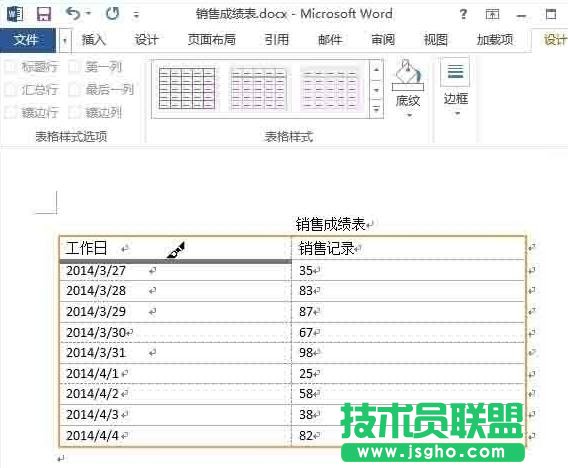
Task: Open the 文件 tab
Action: point(28,40)
